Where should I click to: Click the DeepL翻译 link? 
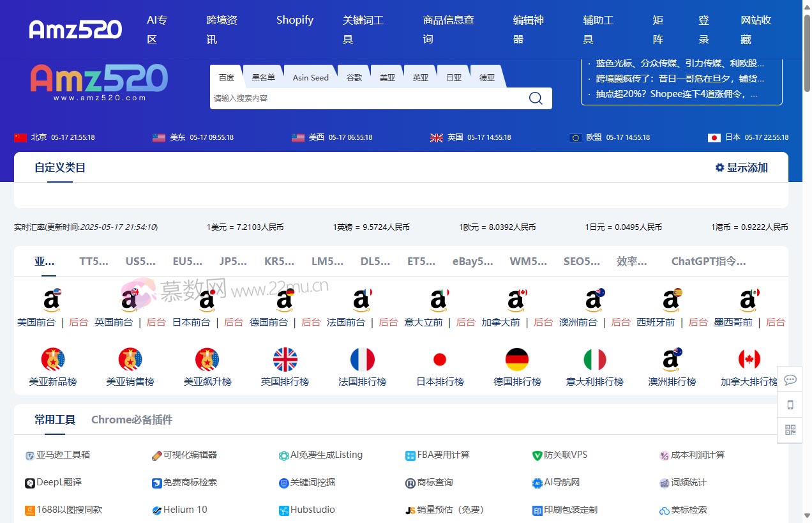coord(59,482)
